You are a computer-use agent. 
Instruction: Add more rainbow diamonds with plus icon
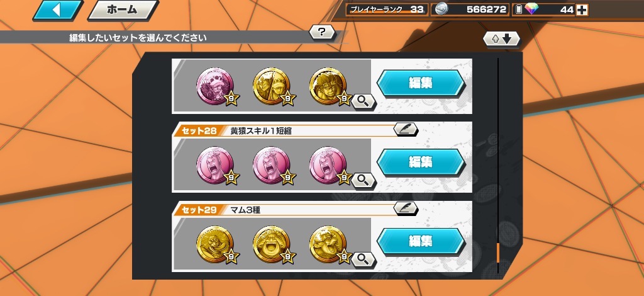(582, 10)
